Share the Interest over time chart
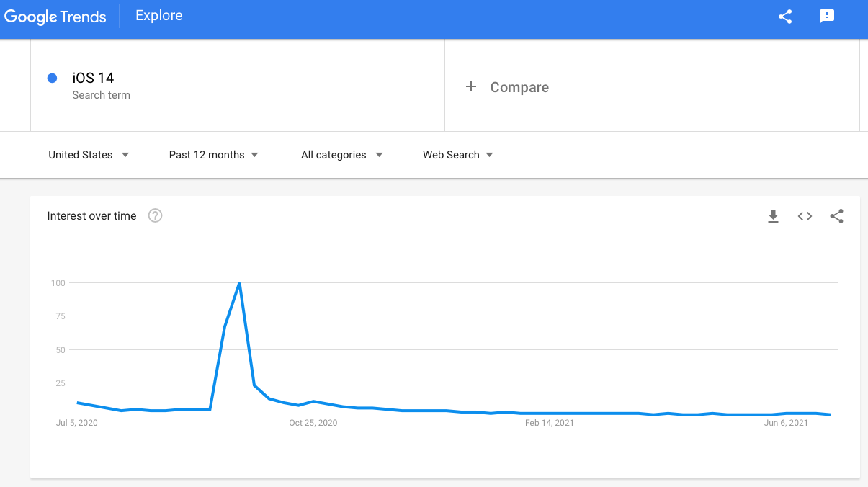The image size is (868, 487). coord(836,216)
